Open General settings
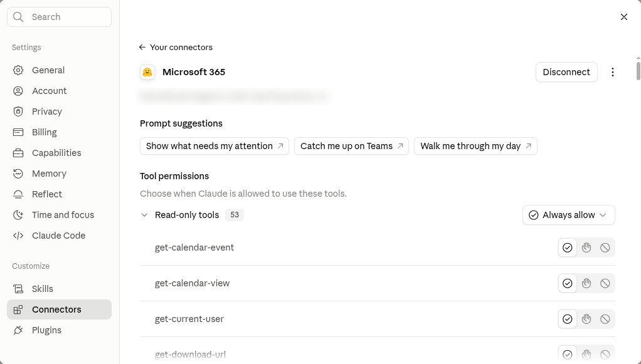 (x=60, y=70)
